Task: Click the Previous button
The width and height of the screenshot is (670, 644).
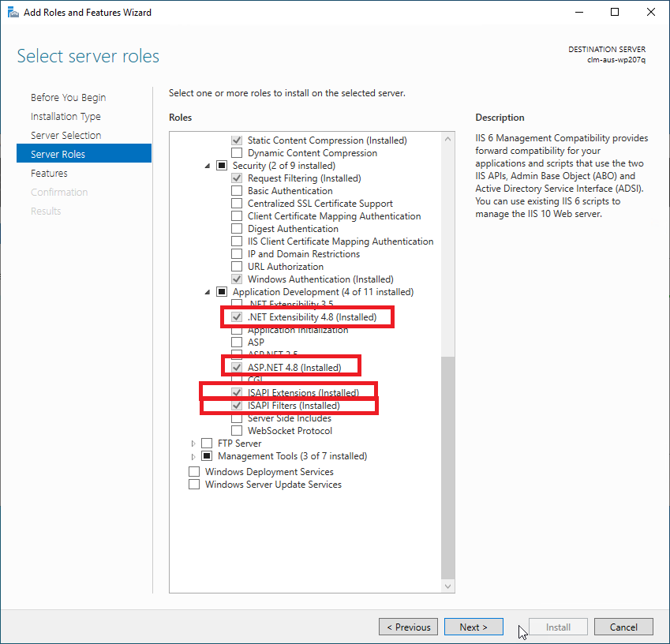Action: coord(409,627)
